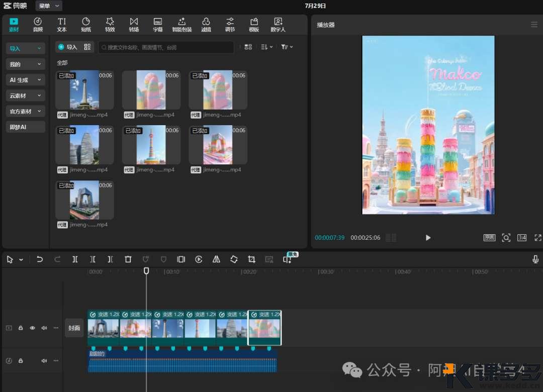Redo the last undone edit
Screen dimensions: 543x392
tap(57, 259)
